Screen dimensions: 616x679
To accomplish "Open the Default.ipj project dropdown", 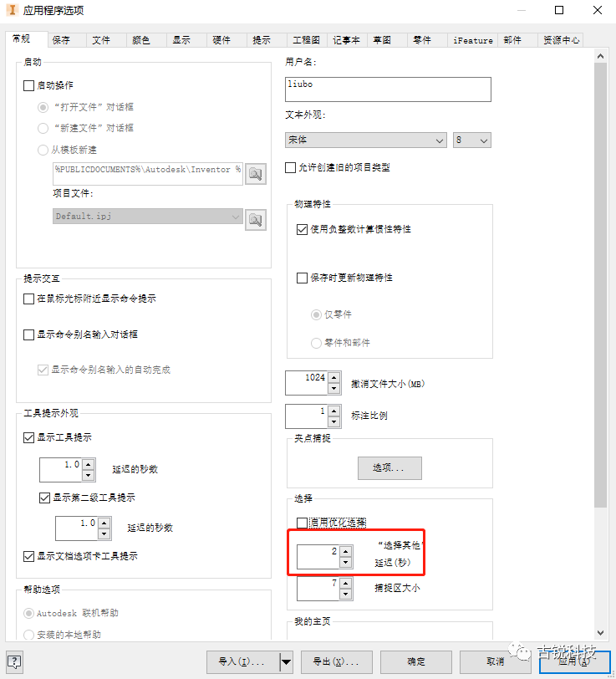I will pos(148,216).
